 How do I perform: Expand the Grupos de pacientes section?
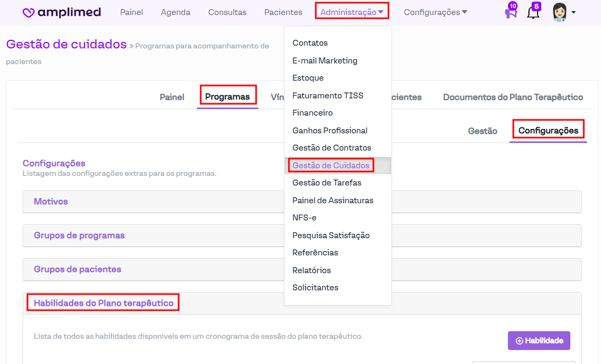(x=77, y=269)
